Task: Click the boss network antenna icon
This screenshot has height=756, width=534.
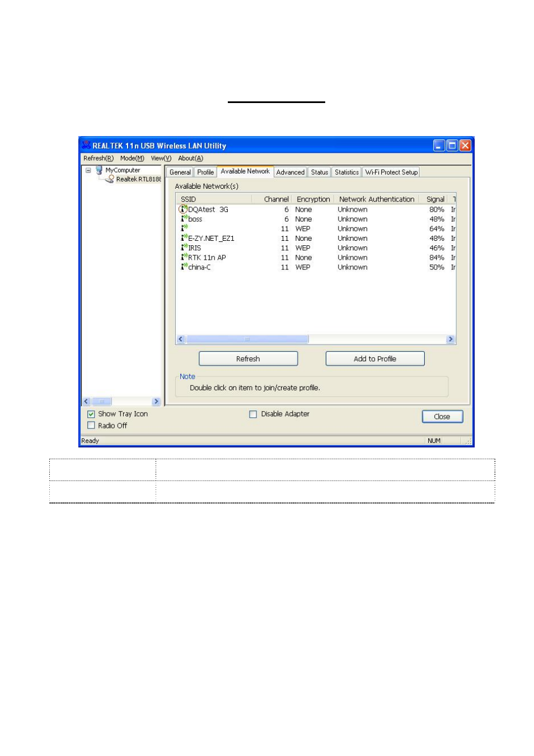Action: click(184, 219)
